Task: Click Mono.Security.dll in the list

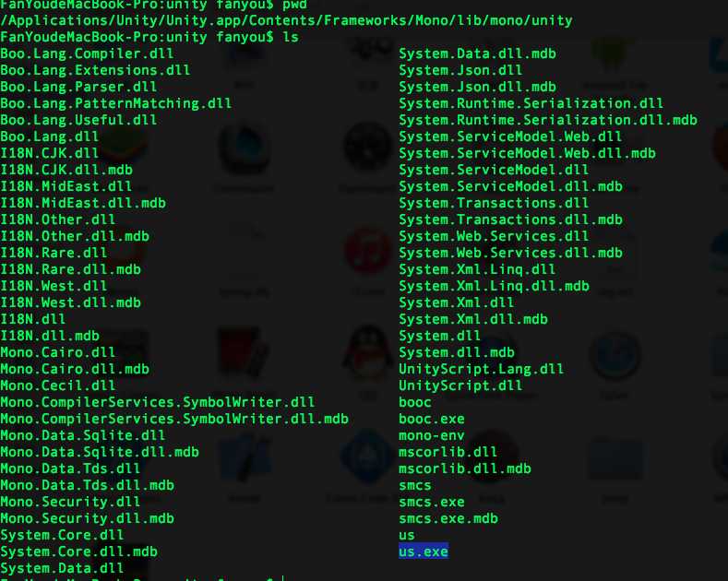Action: pyautogui.click(x=70, y=502)
